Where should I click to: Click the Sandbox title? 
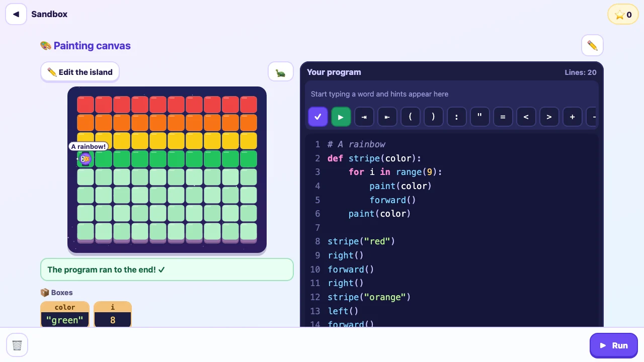coord(49,14)
